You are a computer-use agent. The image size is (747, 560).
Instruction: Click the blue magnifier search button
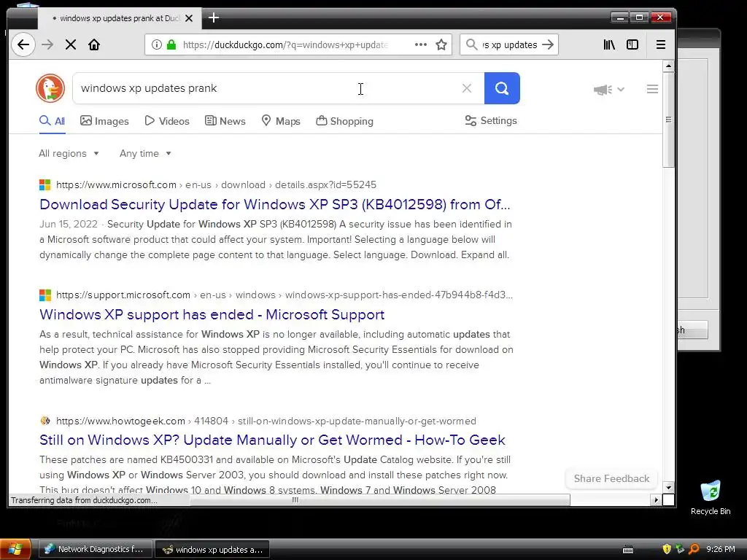[x=502, y=88]
